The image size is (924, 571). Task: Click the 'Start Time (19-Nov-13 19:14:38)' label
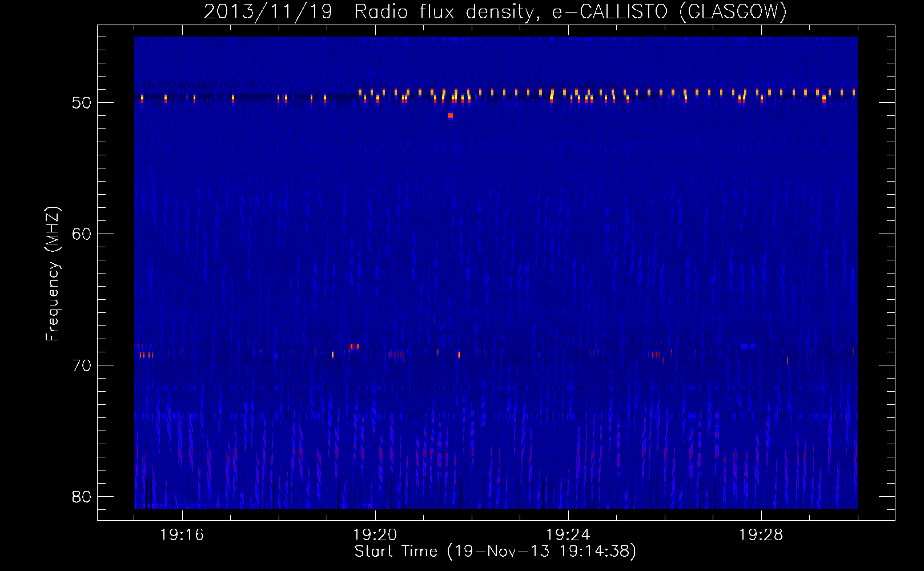(496, 552)
